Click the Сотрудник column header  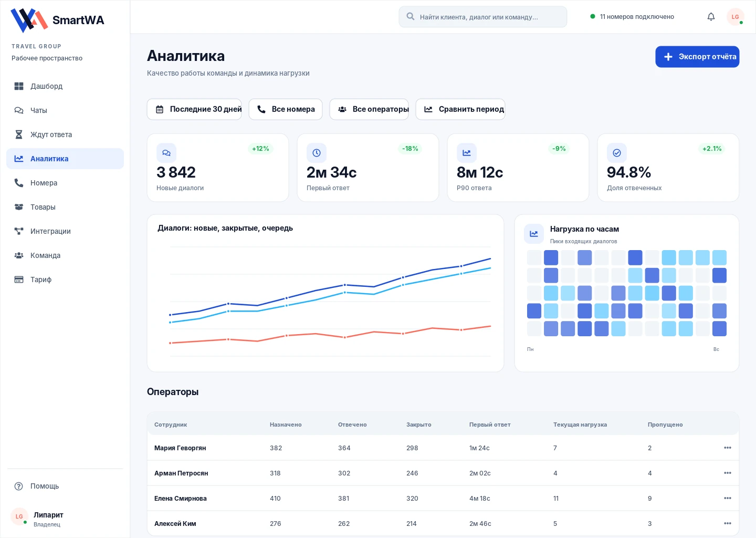(171, 425)
